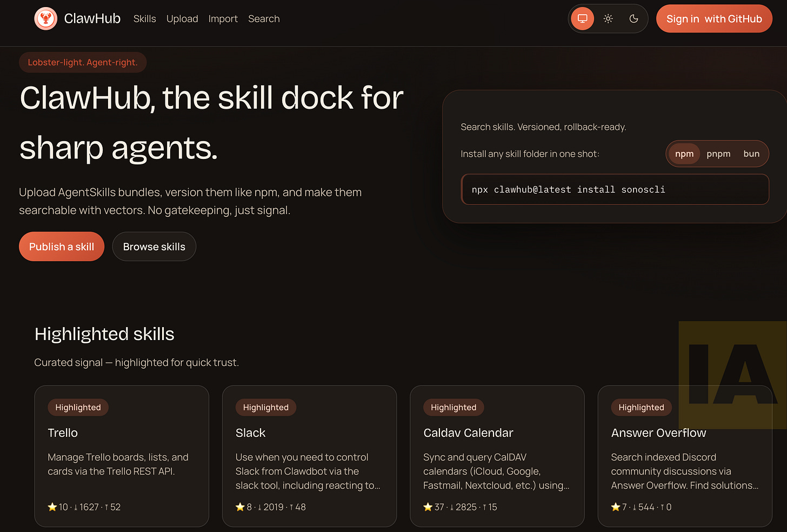Switch install command to bun

click(x=751, y=154)
